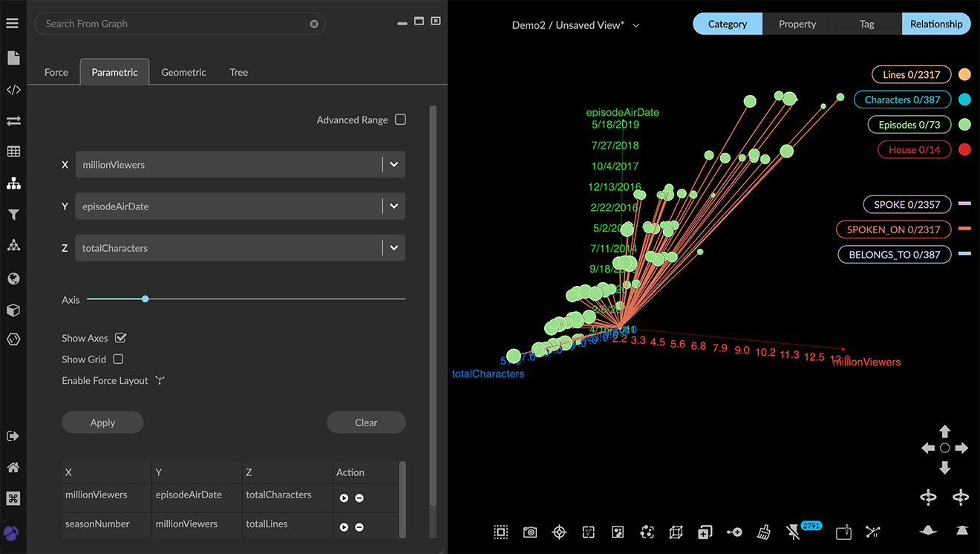
Task: Open the code query sidebar icon
Action: click(x=13, y=90)
